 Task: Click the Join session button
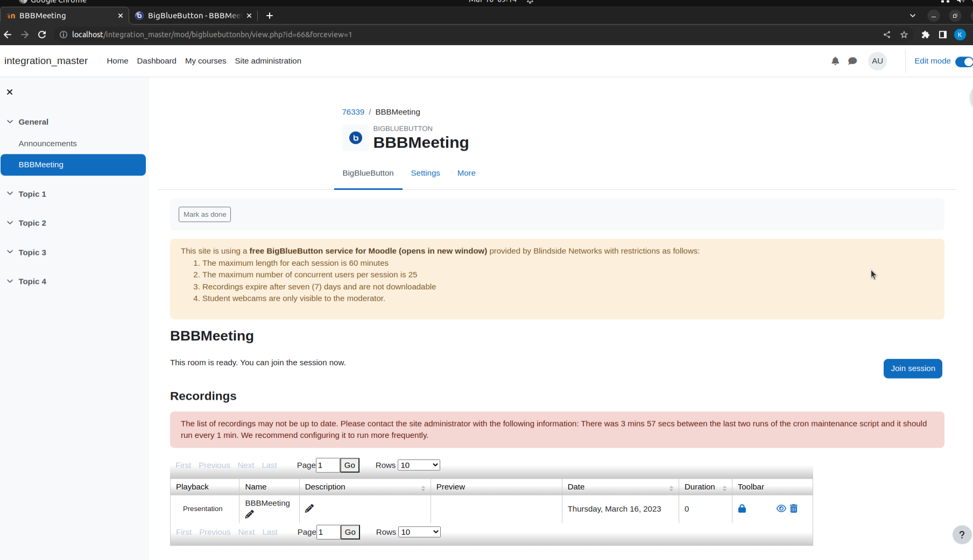coord(913,368)
